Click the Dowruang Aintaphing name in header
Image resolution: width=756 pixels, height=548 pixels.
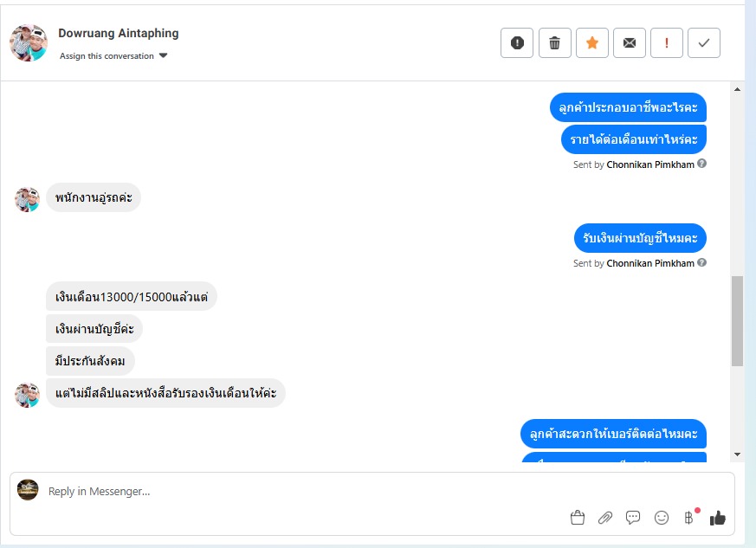(119, 34)
